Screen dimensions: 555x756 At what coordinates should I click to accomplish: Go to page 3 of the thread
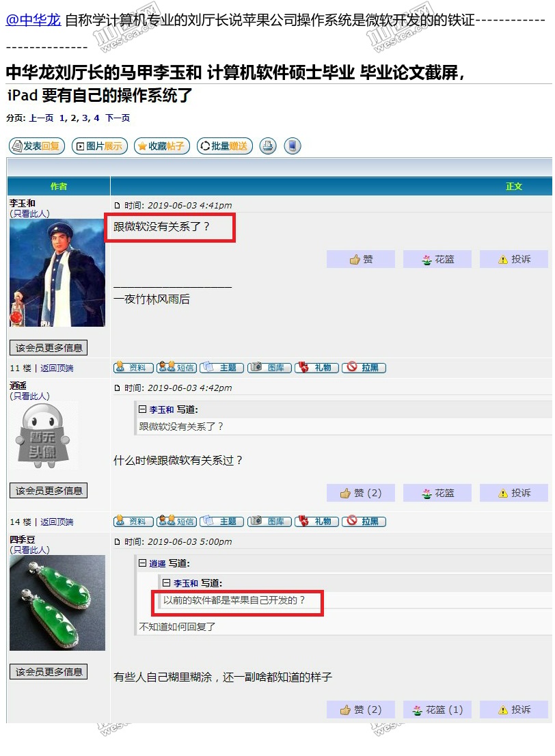[x=85, y=118]
